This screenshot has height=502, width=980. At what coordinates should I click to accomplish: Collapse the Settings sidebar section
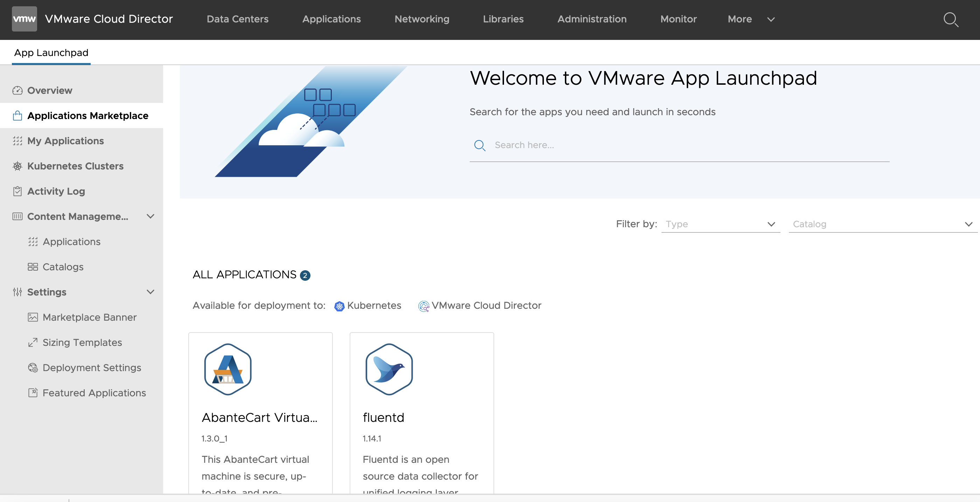150,292
